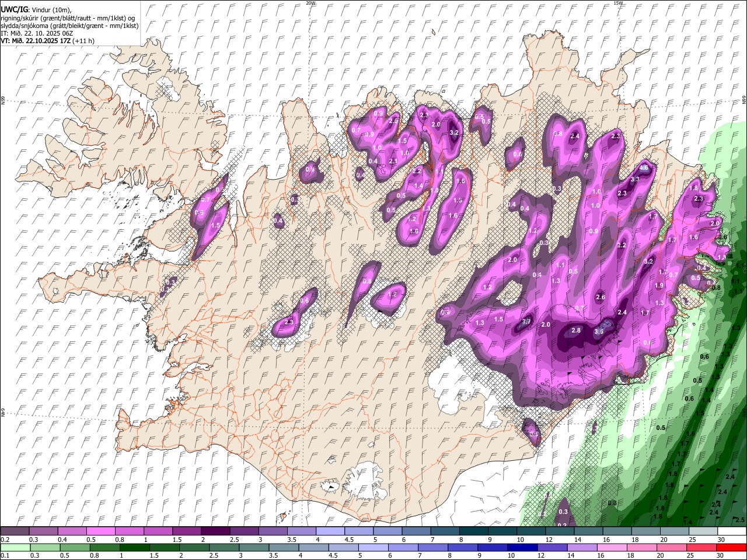Viewport: 747px width, 560px height.
Task: Select the rain-scale green swatch labeled 0.5
Action: [75, 548]
